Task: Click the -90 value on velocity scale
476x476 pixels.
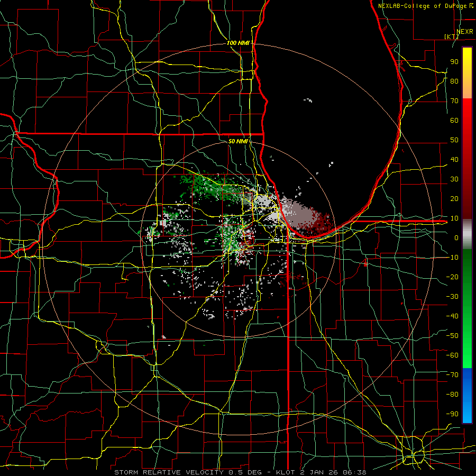Action: (x=452, y=414)
